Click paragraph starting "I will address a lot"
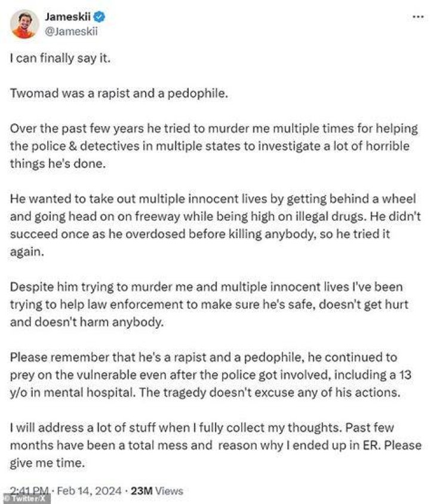Screen dimensions: 430x504 216,445
